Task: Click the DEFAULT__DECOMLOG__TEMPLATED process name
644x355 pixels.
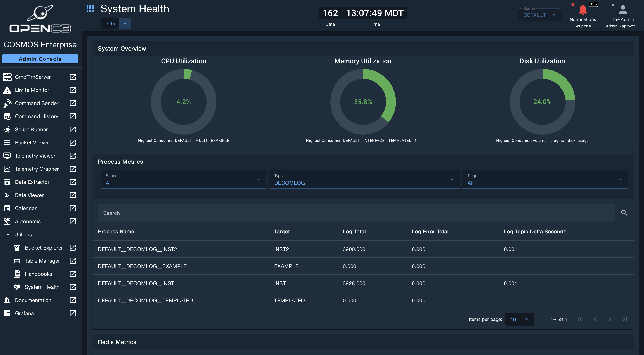Action: [x=145, y=300]
